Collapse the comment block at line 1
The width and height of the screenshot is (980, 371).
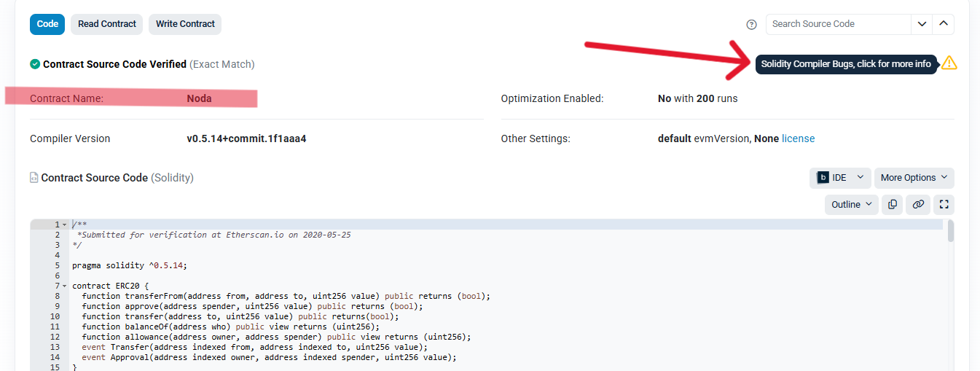65,225
